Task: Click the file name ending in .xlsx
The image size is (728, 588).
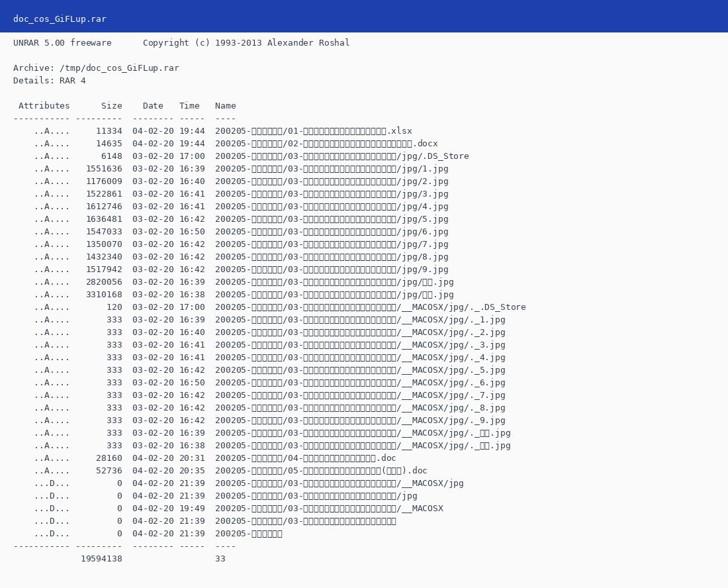Action: (314, 131)
